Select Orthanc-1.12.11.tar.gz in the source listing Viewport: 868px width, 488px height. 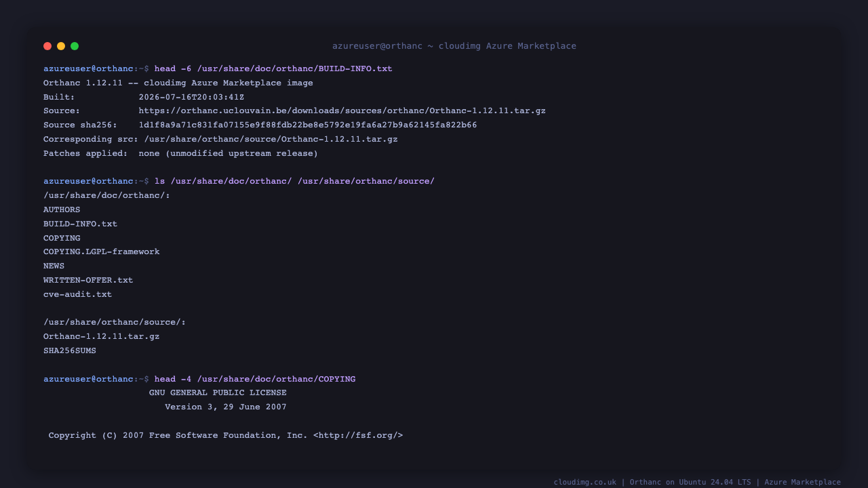(x=102, y=337)
